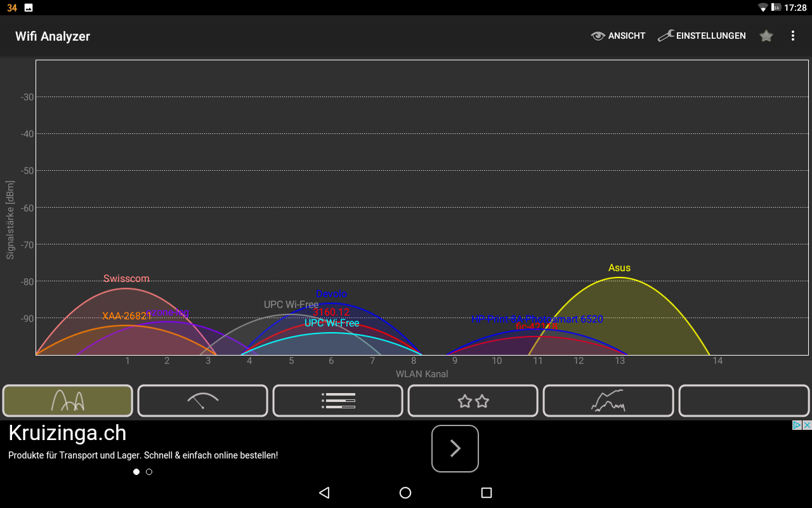812x508 pixels.
Task: Select the first ad page dot
Action: pyautogui.click(x=136, y=472)
